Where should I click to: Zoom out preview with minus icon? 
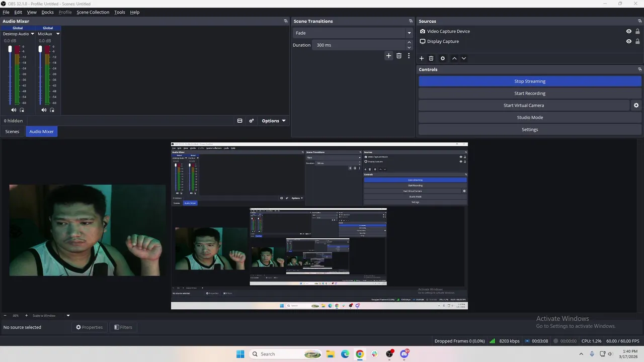(x=5, y=316)
